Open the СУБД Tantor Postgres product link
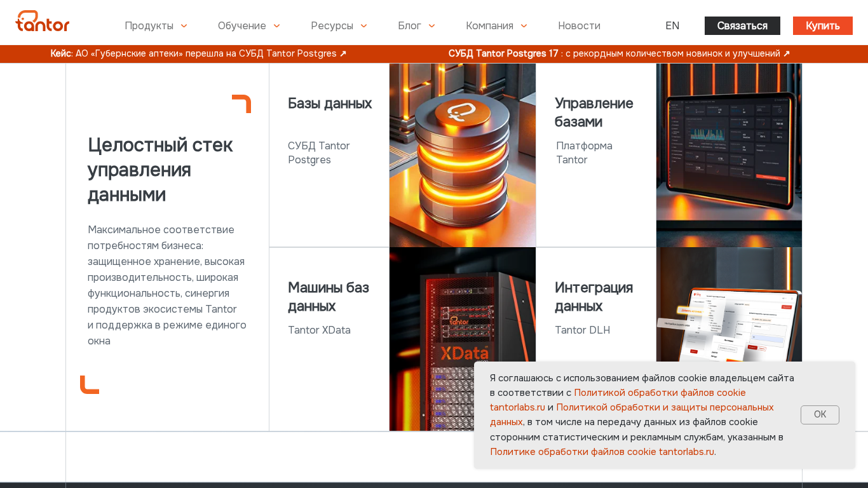Viewport: 868px width, 488px height. [x=319, y=152]
